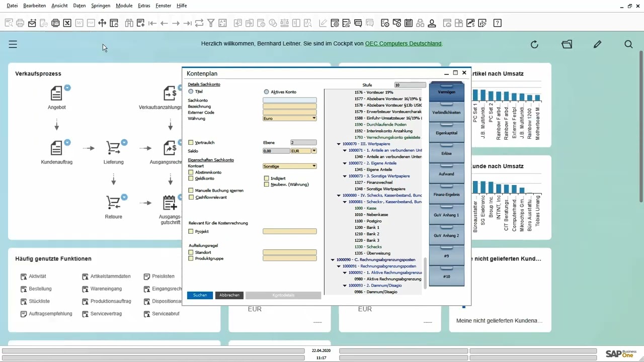Screen dimensions: 644x362
Task: Collapse 1000073 Sonstige Wertpapiere node
Action: pyautogui.click(x=345, y=176)
